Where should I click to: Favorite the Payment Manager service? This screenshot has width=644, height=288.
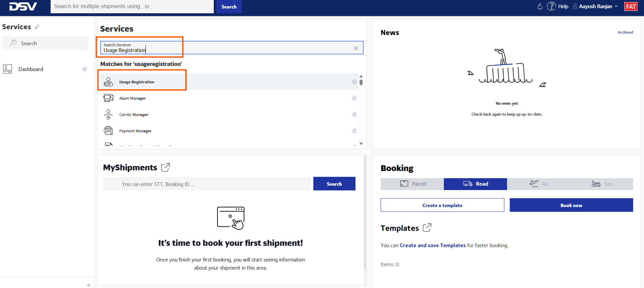point(354,131)
